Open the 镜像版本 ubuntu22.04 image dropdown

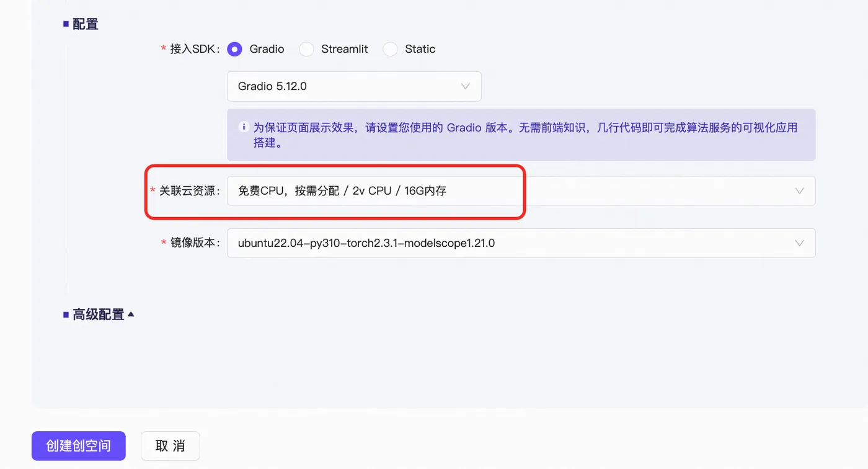point(521,243)
